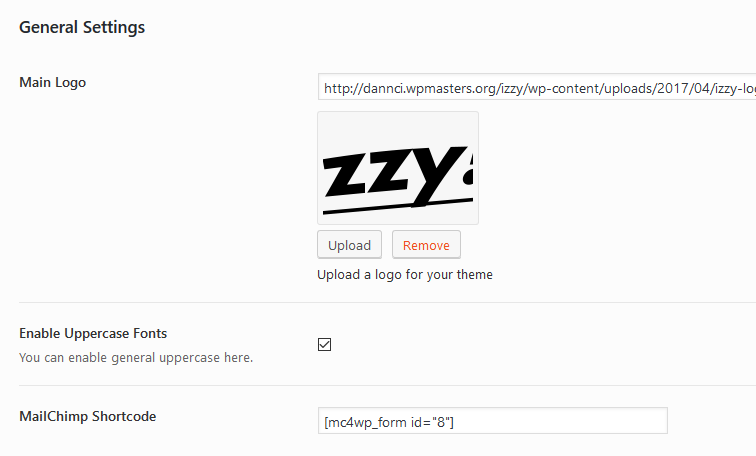The height and width of the screenshot is (456, 756).
Task: Click the word 'Shortcode' in the MailChimp label
Action: (124, 416)
